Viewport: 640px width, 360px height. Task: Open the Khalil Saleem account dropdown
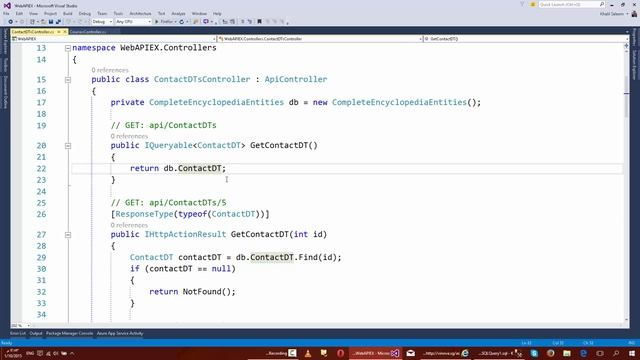[x=614, y=14]
